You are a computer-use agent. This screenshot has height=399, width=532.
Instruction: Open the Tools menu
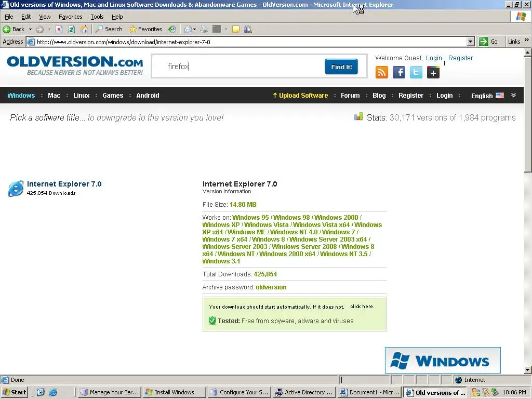click(97, 17)
